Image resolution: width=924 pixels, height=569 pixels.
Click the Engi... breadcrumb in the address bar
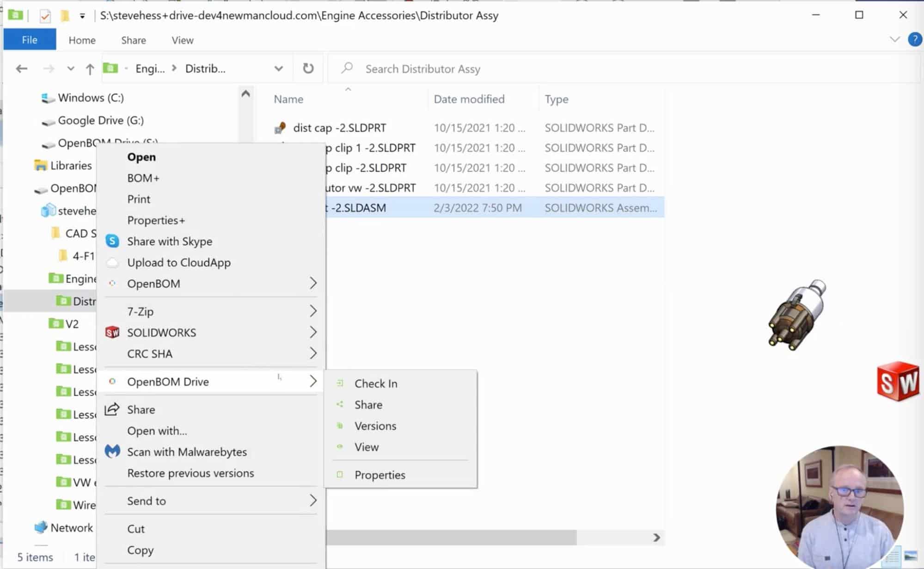click(150, 69)
